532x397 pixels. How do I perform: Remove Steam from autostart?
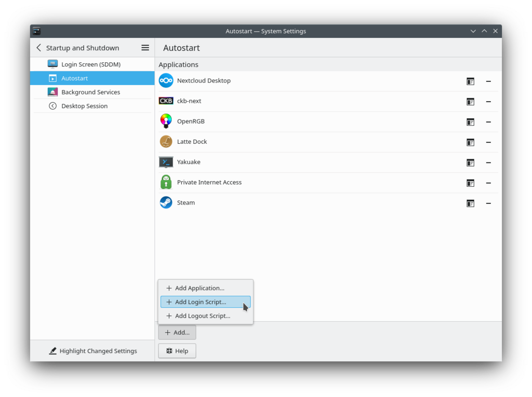(x=488, y=203)
